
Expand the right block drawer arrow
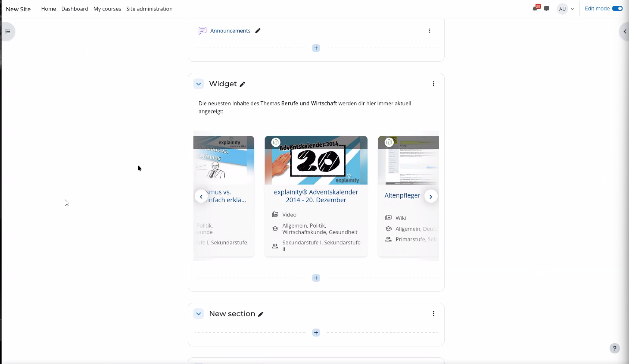point(624,31)
